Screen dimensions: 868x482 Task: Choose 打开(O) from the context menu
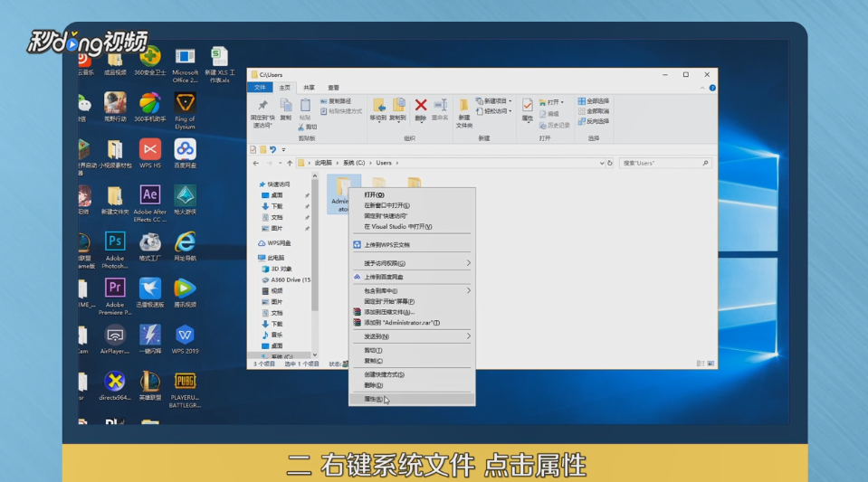click(411, 194)
